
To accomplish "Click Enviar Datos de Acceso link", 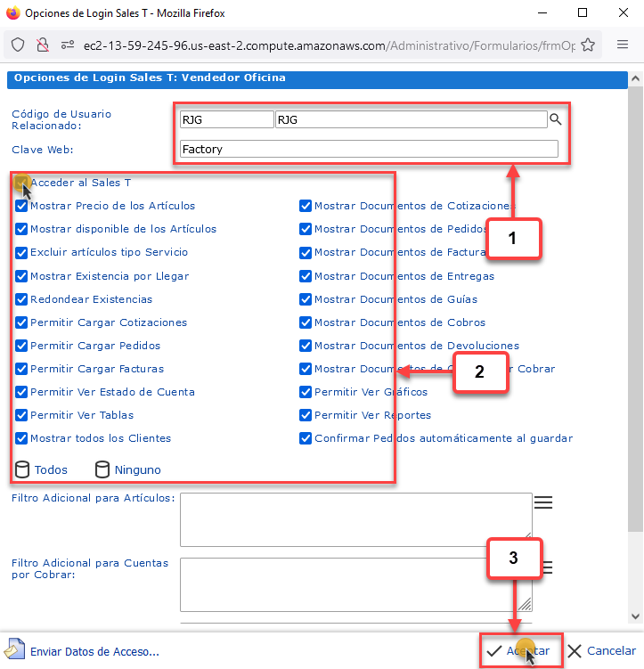I will (94, 651).
